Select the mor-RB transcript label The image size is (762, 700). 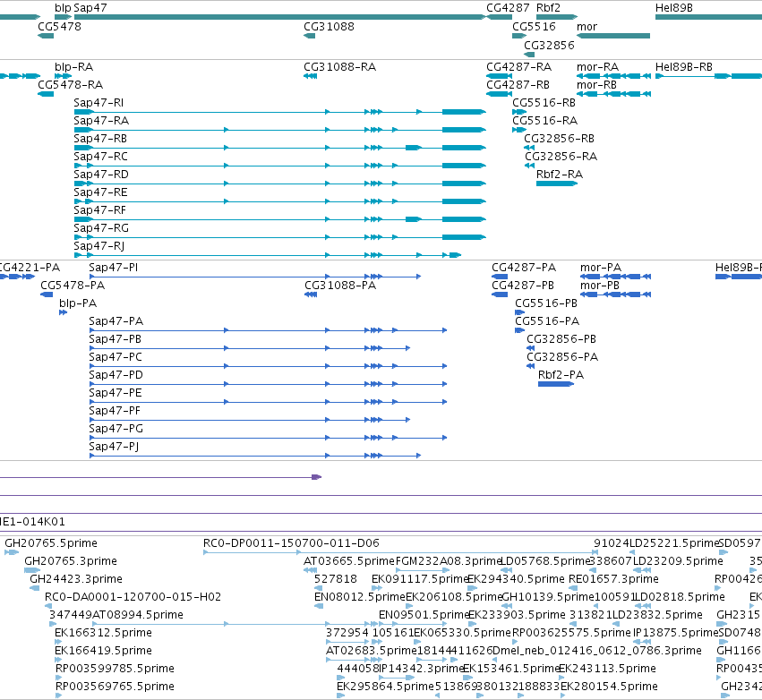[596, 85]
